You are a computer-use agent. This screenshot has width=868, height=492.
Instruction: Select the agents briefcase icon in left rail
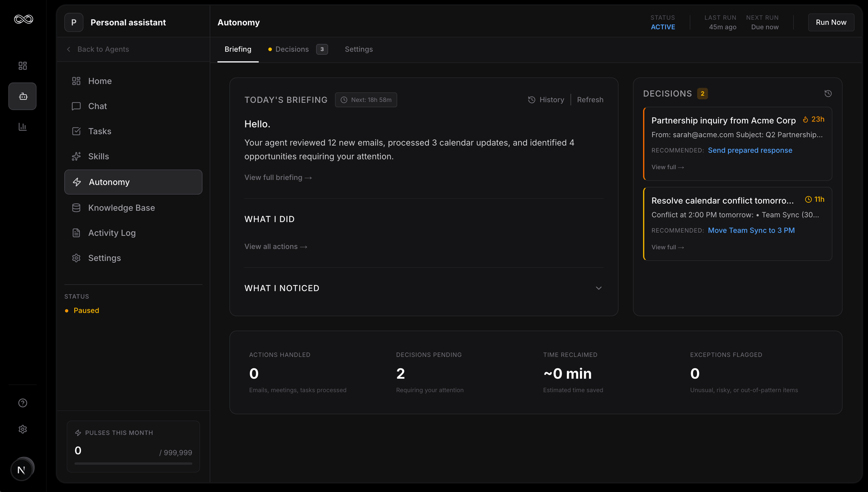(x=22, y=96)
